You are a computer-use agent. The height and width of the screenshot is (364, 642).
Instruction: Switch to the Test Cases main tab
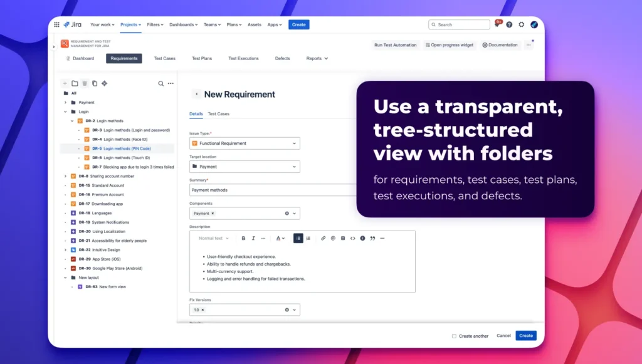165,58
